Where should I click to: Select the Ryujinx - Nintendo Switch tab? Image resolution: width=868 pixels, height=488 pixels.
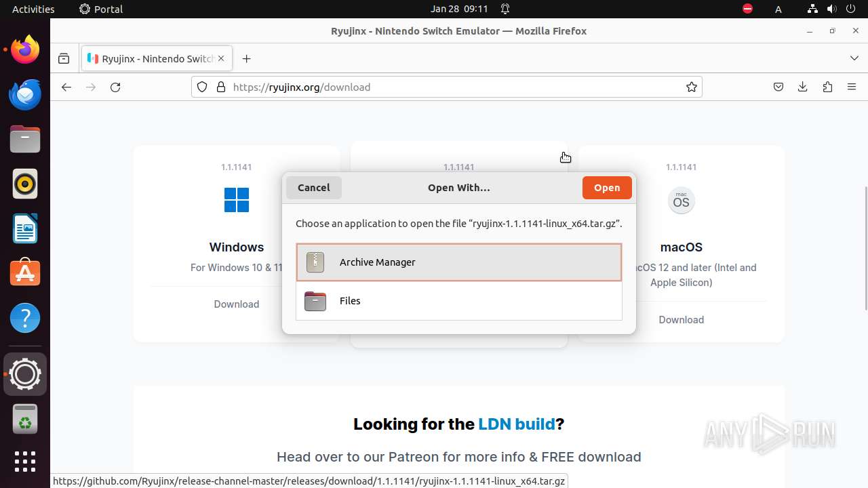click(x=157, y=58)
